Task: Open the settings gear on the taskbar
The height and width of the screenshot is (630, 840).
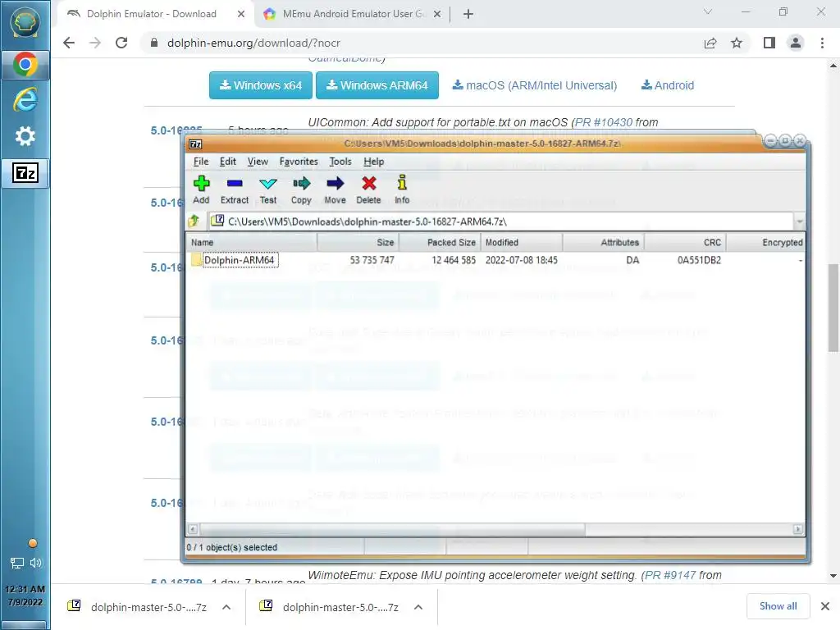Action: coord(25,136)
